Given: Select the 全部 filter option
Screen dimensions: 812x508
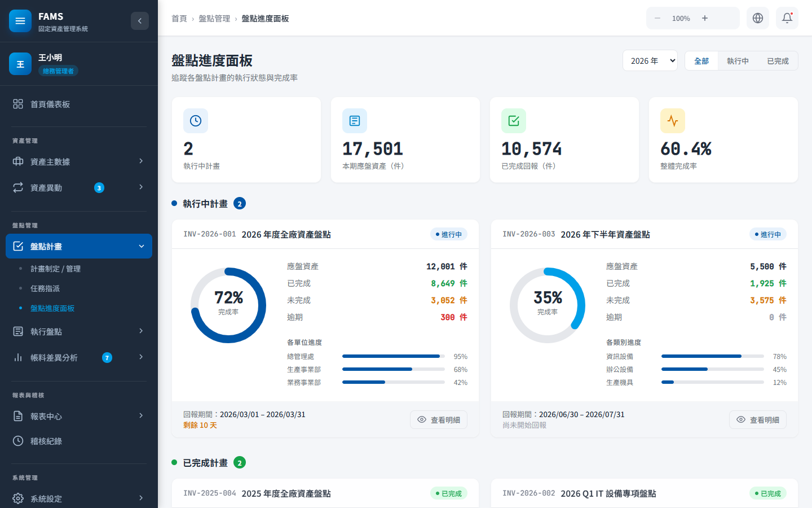Looking at the screenshot, I should (x=701, y=61).
